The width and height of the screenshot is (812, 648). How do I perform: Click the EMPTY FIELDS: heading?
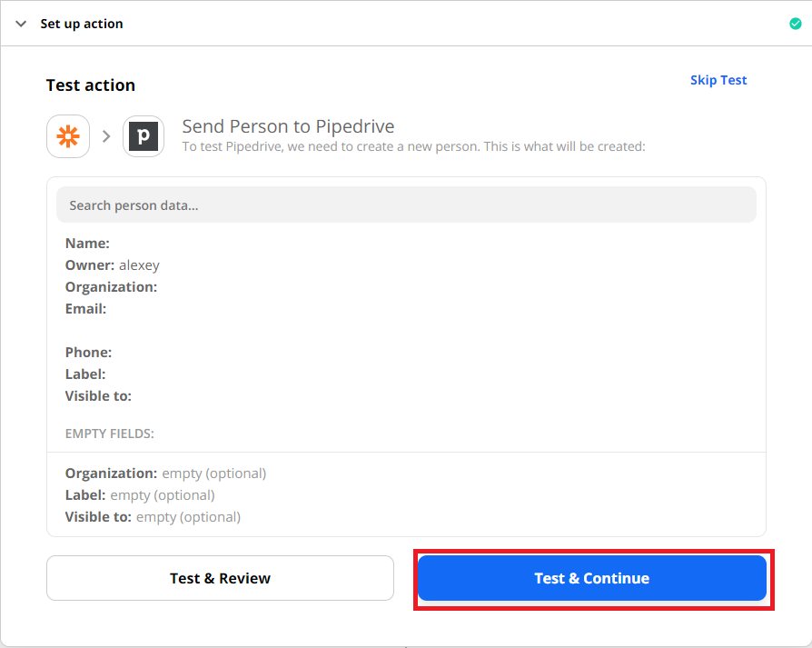coord(110,434)
